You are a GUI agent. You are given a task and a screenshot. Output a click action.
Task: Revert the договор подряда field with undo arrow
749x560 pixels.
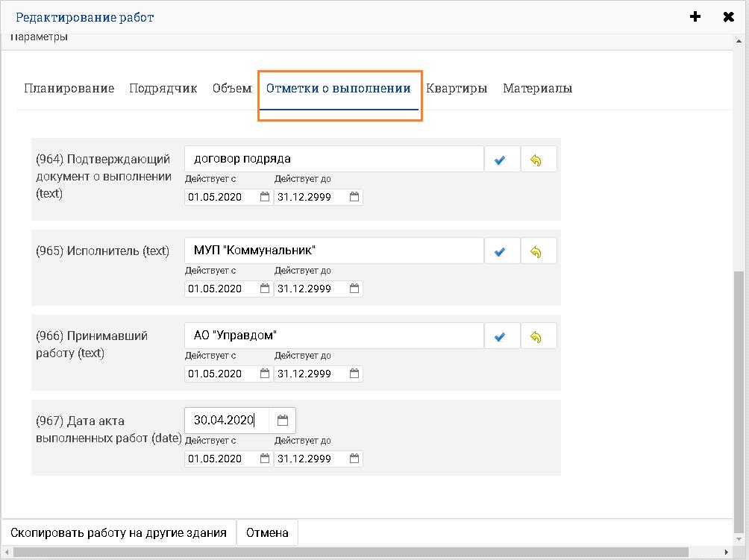[x=538, y=160]
